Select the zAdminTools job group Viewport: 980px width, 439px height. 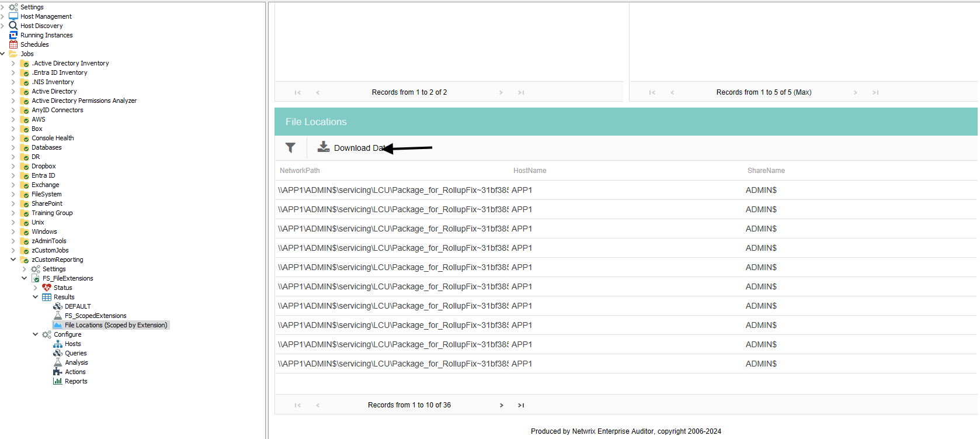tap(49, 241)
